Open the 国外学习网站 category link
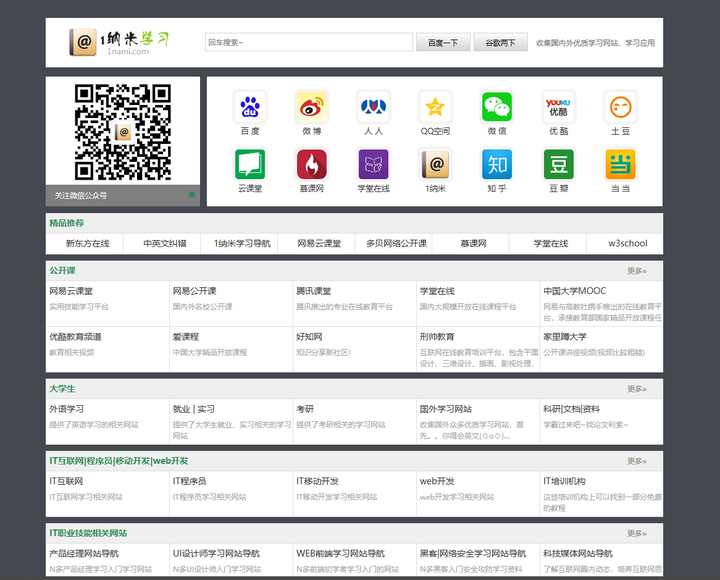720x580 pixels. pyautogui.click(x=446, y=409)
